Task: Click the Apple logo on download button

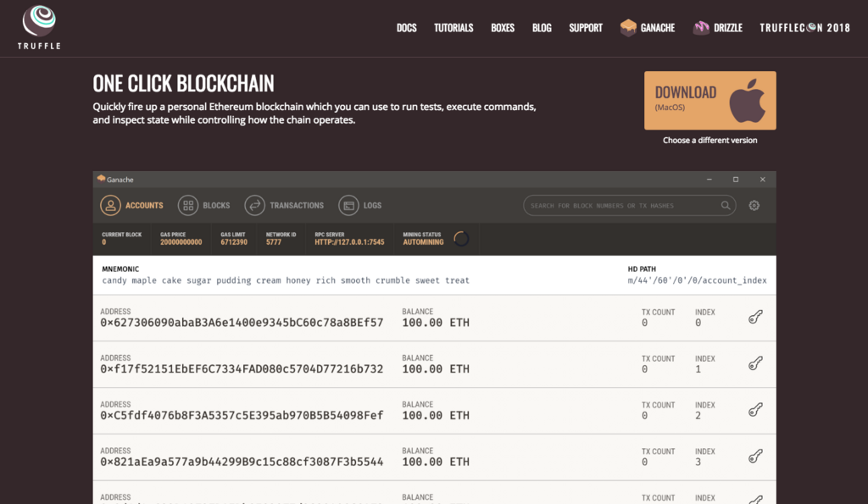Action: click(x=748, y=100)
